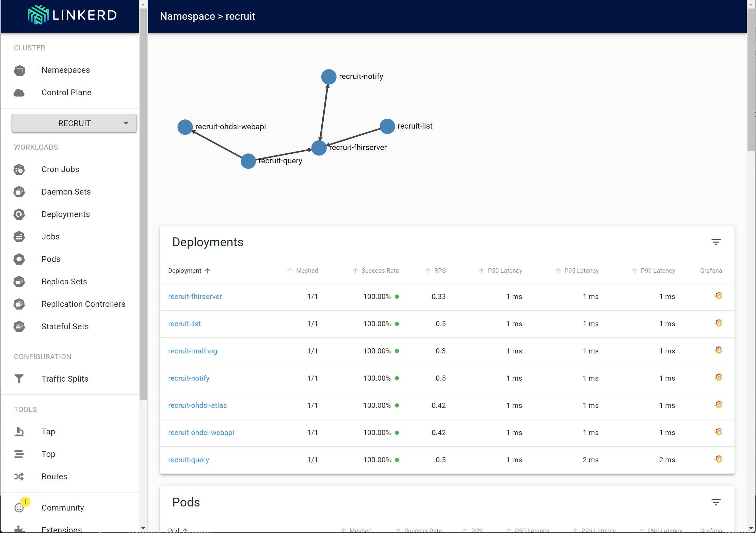756x533 pixels.
Task: Open Traffic Splits menu entry
Action: coord(65,379)
